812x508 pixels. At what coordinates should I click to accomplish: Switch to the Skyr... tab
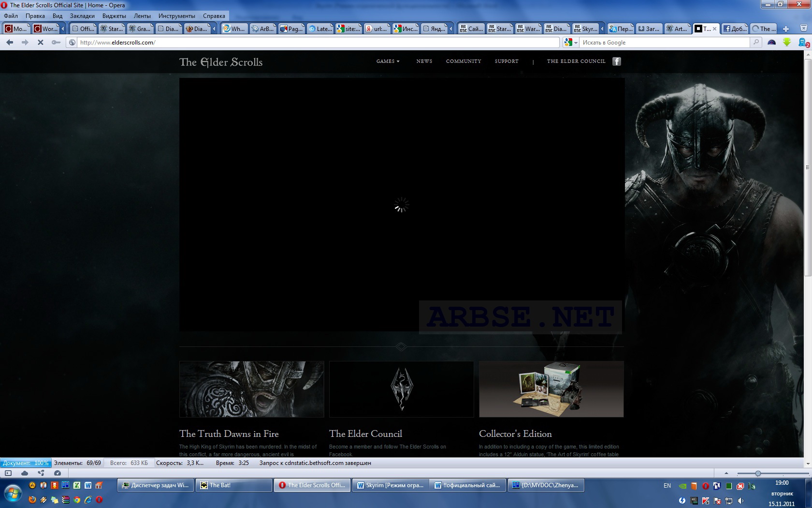click(585, 29)
